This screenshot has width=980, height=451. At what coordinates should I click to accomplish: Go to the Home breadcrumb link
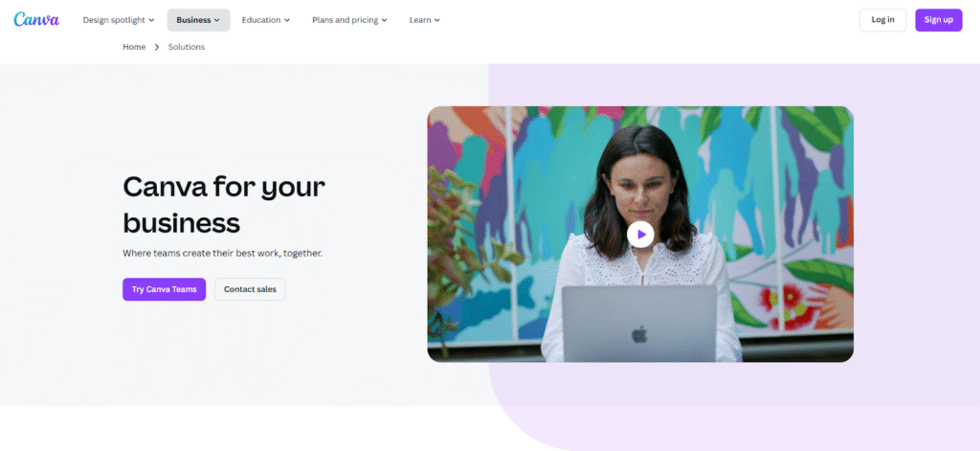[x=134, y=47]
